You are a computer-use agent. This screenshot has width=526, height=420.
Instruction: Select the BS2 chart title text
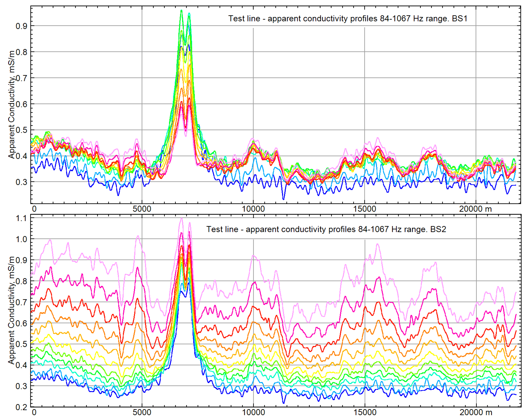pyautogui.click(x=326, y=229)
